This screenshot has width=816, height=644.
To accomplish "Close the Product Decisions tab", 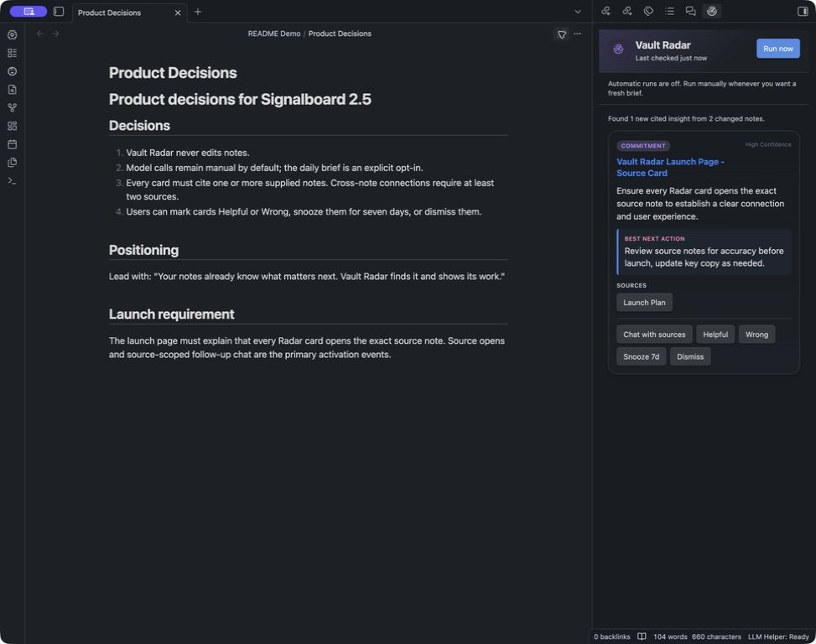I will click(178, 13).
